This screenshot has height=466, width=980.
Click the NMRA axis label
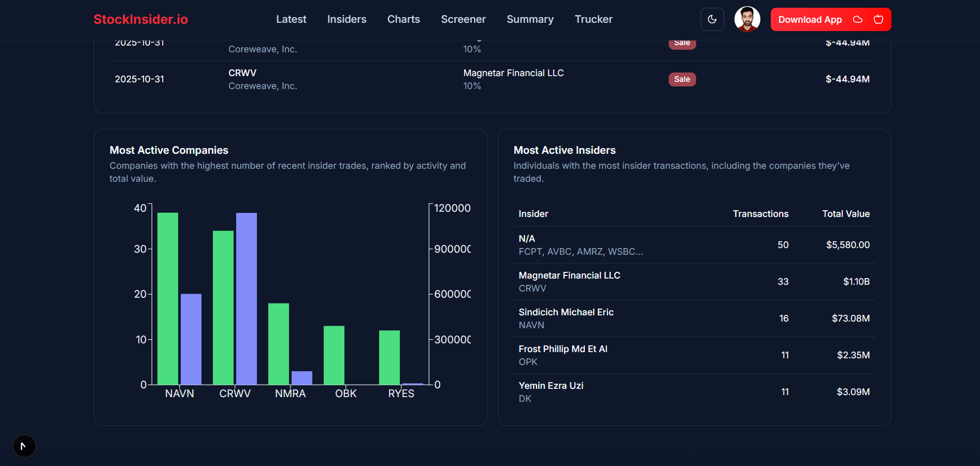point(291,394)
